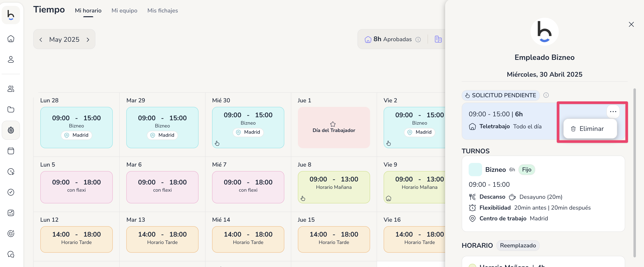The height and width of the screenshot is (267, 644).
Task: Click the Madrid tag on Mar 29 shift
Action: 162,135
